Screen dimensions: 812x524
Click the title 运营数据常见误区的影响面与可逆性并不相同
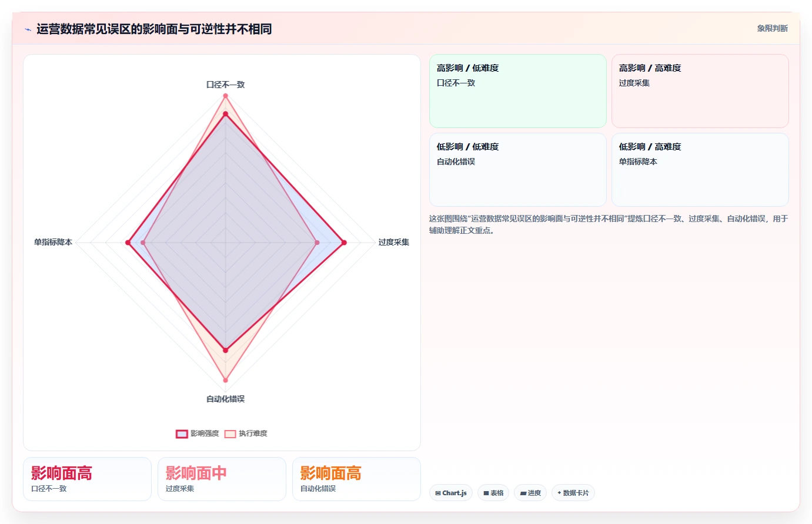click(x=154, y=29)
